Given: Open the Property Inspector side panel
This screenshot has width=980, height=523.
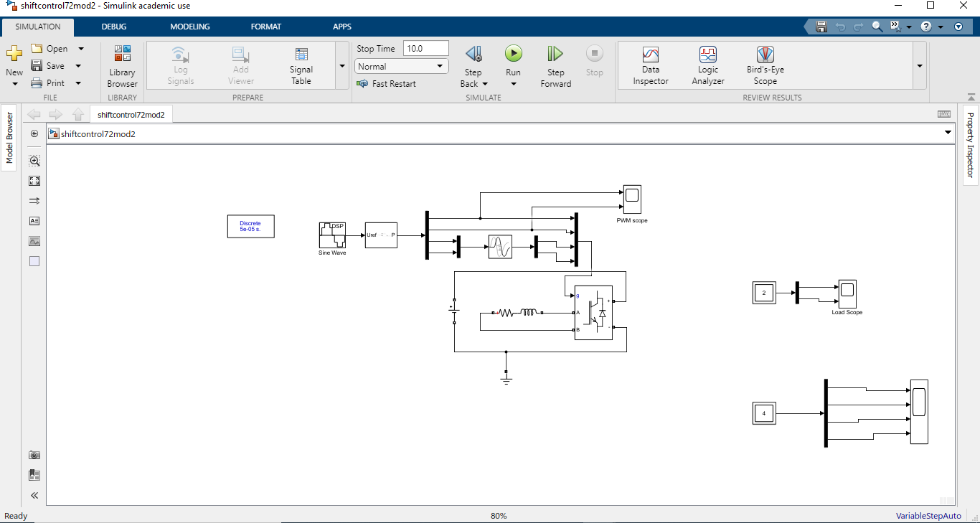Looking at the screenshot, I should (970, 145).
